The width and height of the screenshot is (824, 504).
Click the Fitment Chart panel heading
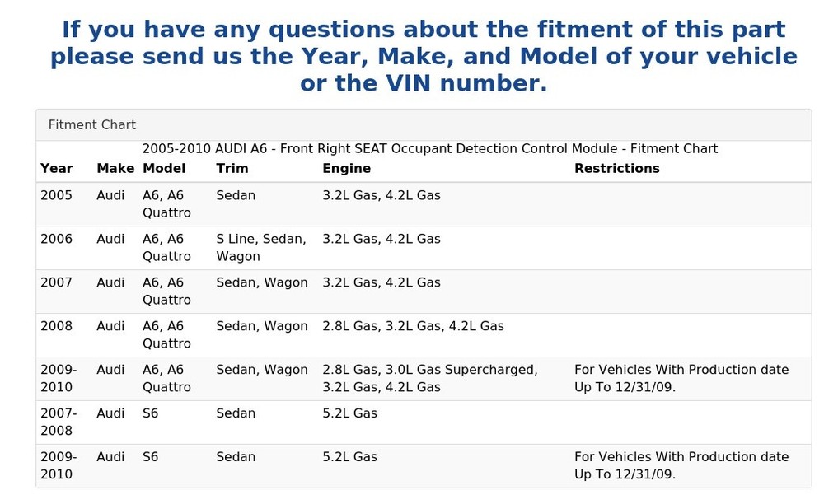tap(92, 125)
